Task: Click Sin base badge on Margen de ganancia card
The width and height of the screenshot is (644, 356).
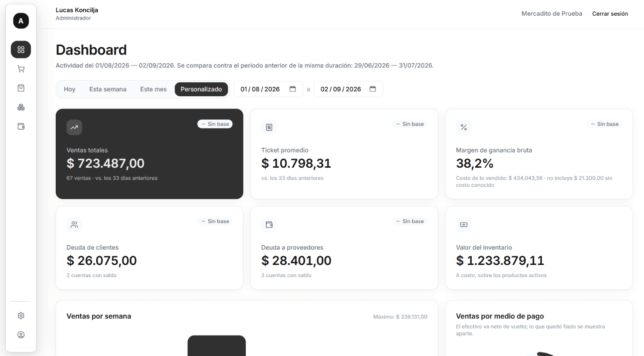Action: point(604,124)
